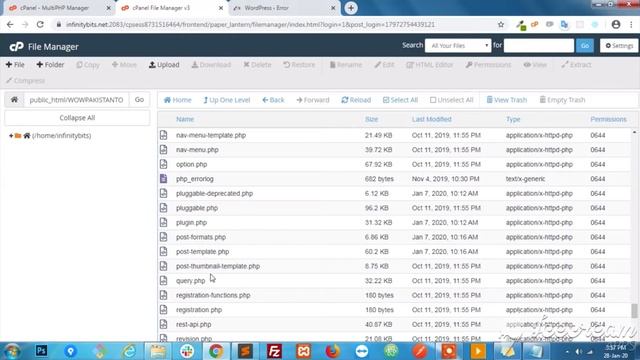Go to Home in navigation bar

[x=178, y=100]
